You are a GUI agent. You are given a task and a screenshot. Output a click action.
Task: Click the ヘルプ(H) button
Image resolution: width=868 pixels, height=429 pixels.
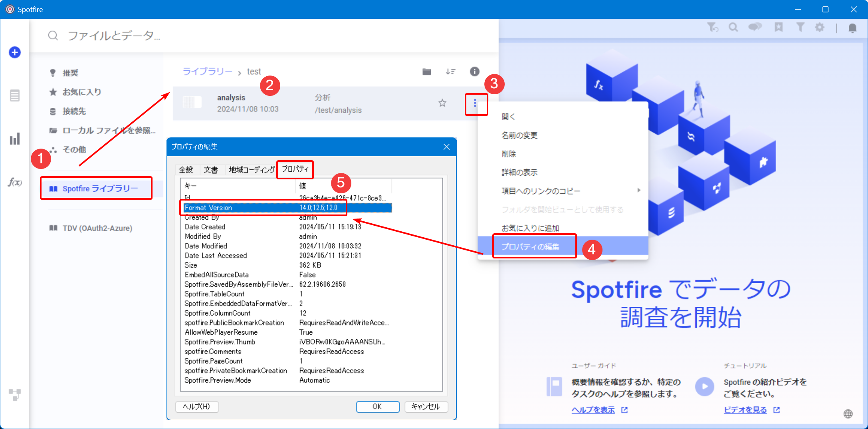[x=197, y=406]
